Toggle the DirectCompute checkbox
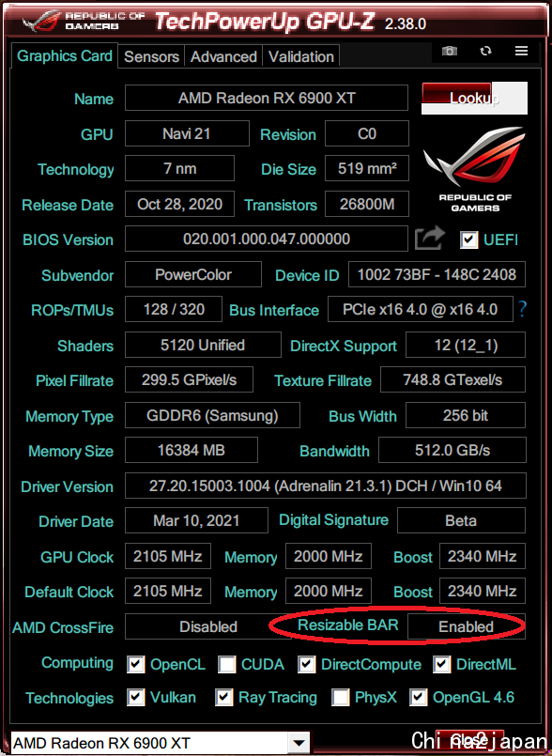552x756 pixels. [x=307, y=664]
